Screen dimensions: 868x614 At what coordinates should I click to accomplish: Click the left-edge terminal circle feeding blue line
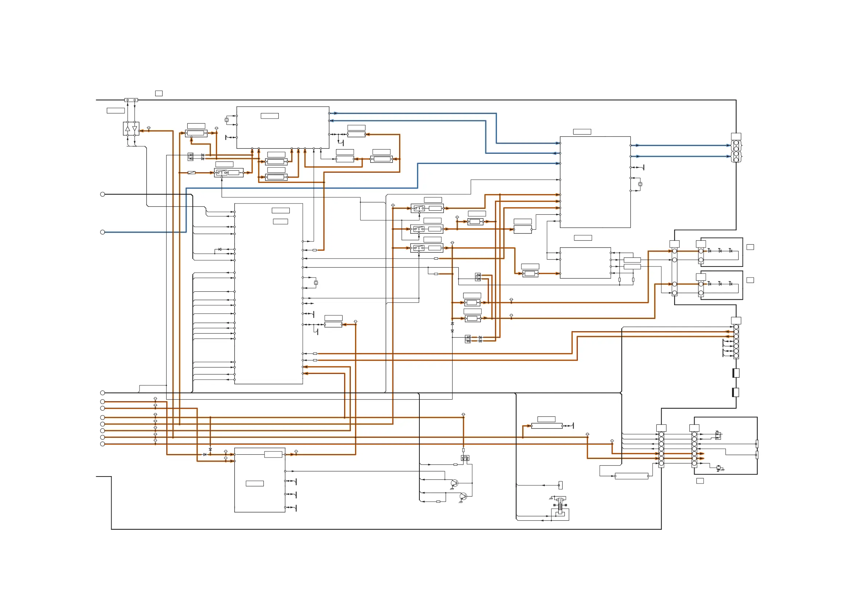(x=102, y=232)
